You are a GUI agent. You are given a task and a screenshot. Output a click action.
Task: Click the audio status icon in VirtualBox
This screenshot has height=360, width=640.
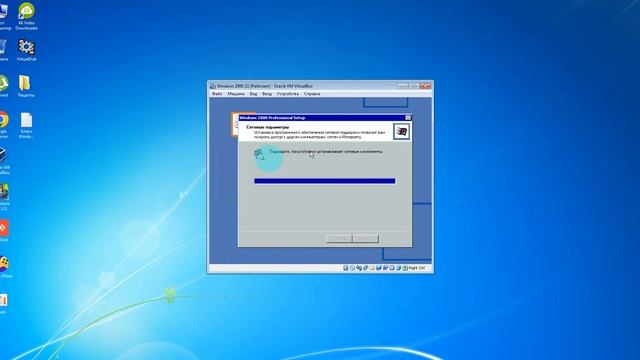(359, 268)
